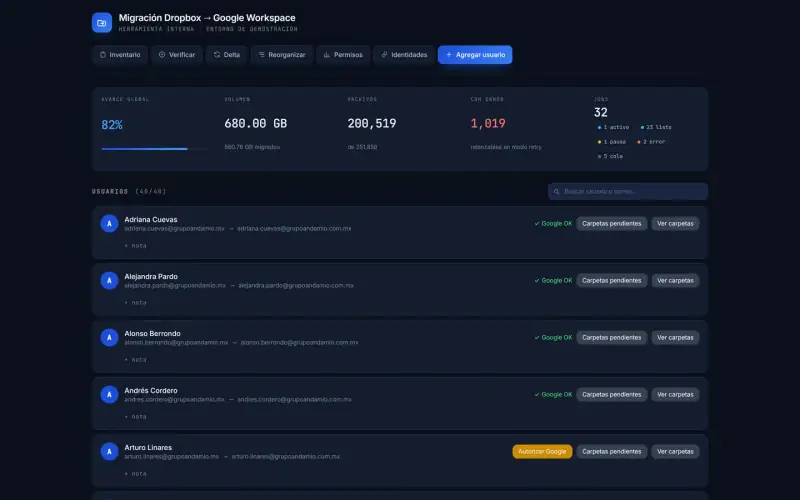Select Arturo Linares avatar icon

[109, 452]
